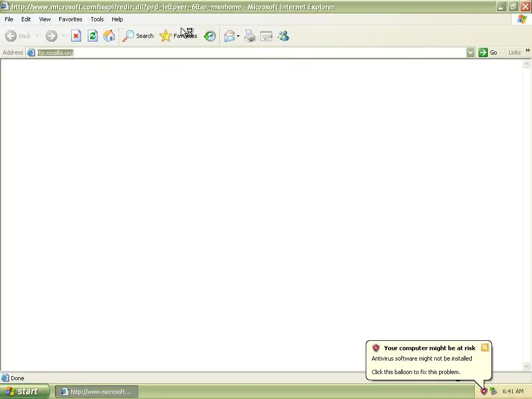This screenshot has width=532, height=399.
Task: Click the Edit page toolbar icon
Action: (267, 36)
